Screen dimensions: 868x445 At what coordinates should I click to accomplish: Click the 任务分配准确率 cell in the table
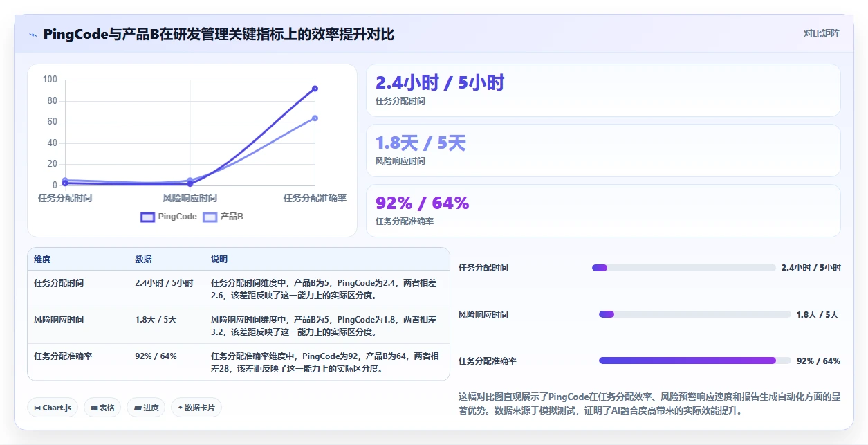[63, 356]
